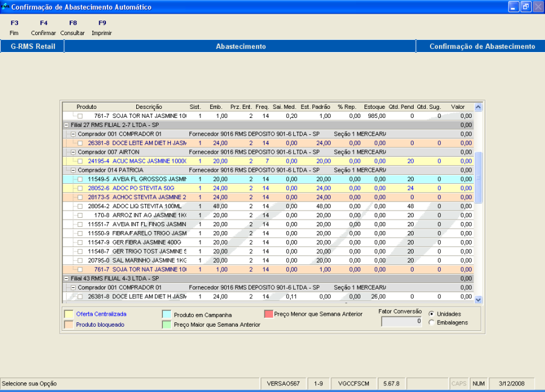Image resolution: width=545 pixels, height=392 pixels.
Task: Collapse the Filial 27 RMS FILIAL group
Action: click(x=66, y=125)
